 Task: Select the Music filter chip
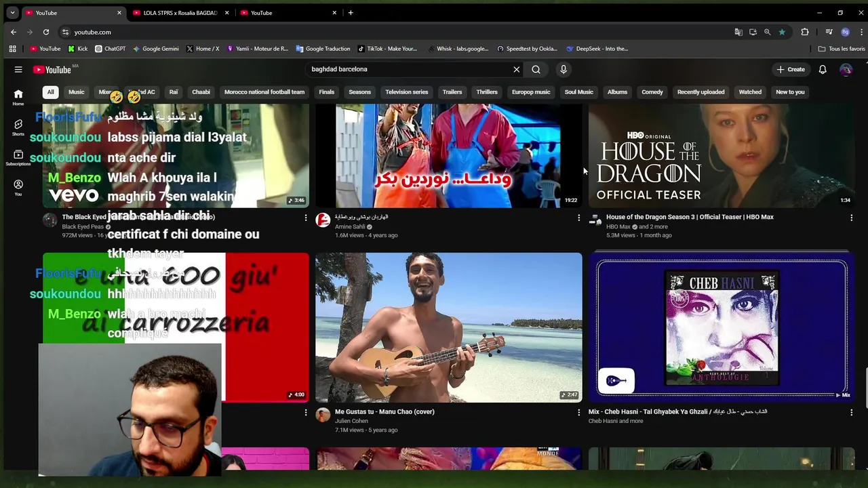(x=76, y=92)
